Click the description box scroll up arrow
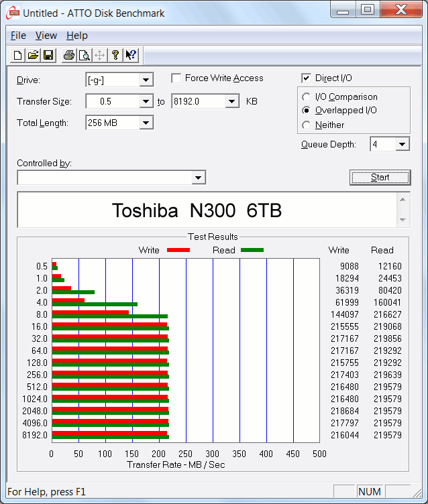 [x=403, y=200]
